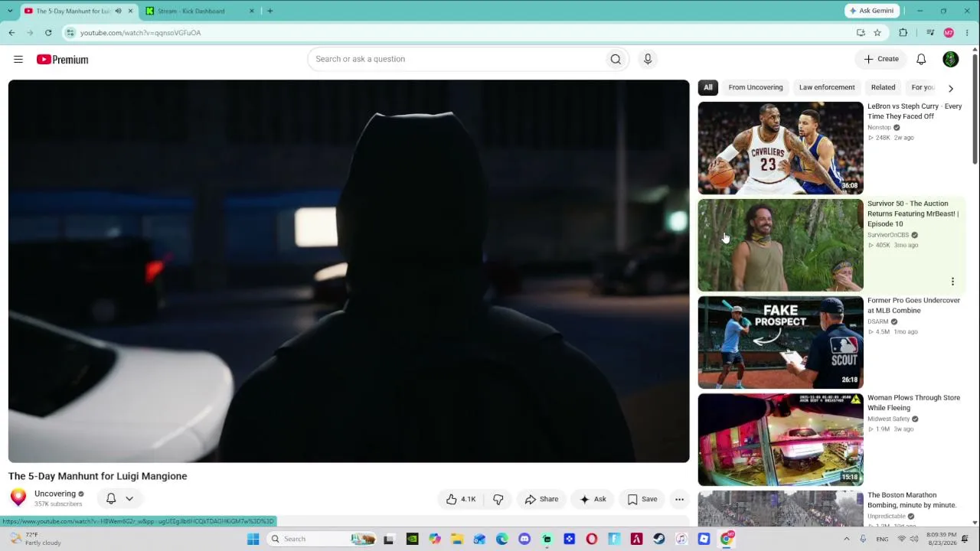The image size is (980, 551).
Task: Start voice search with microphone icon
Action: coord(648,59)
